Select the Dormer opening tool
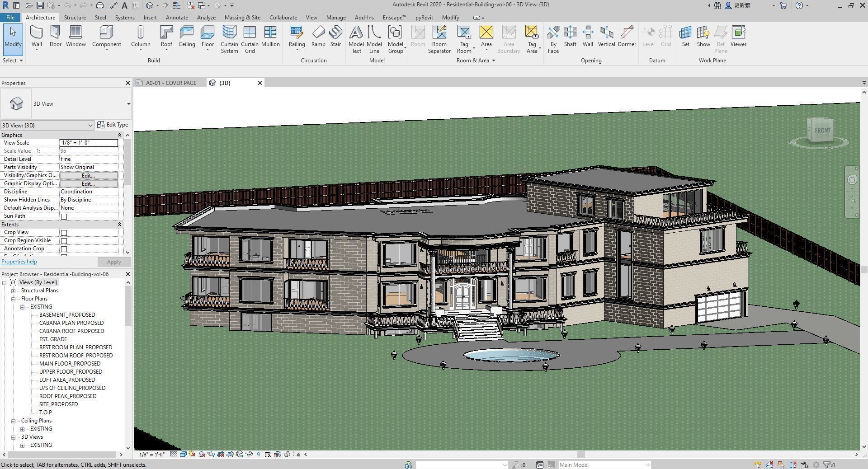Image resolution: width=868 pixels, height=469 pixels. tap(627, 36)
